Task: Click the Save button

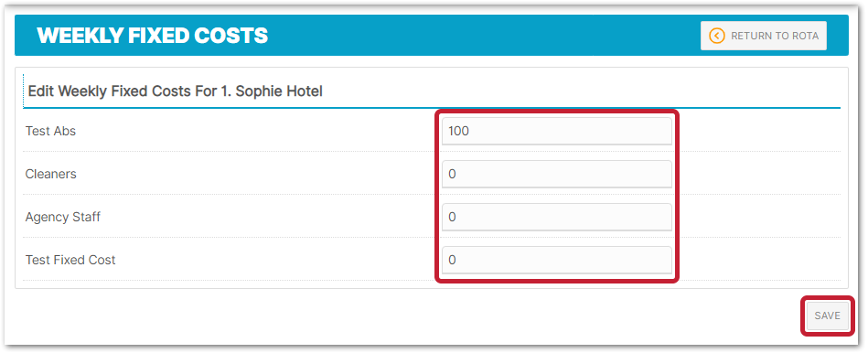Action: [x=827, y=316]
